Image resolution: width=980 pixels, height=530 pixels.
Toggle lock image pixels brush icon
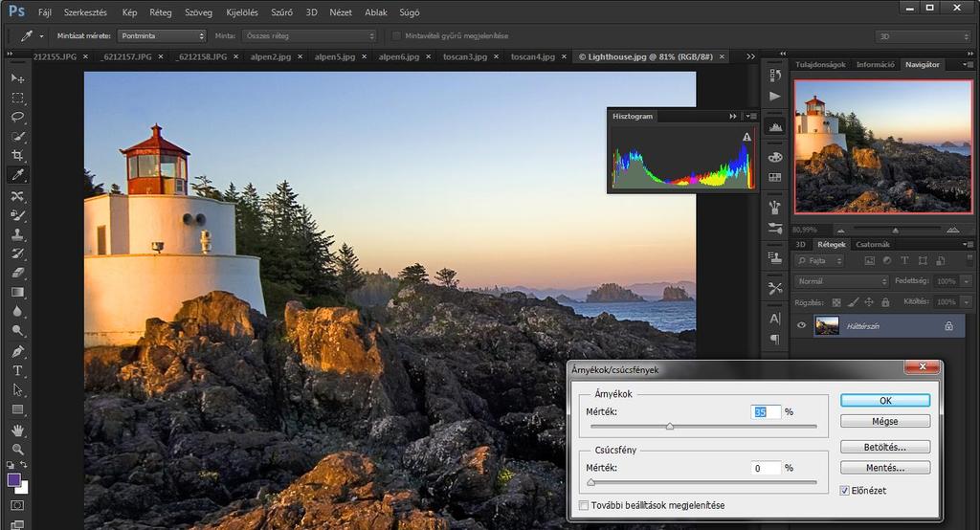[x=853, y=302]
